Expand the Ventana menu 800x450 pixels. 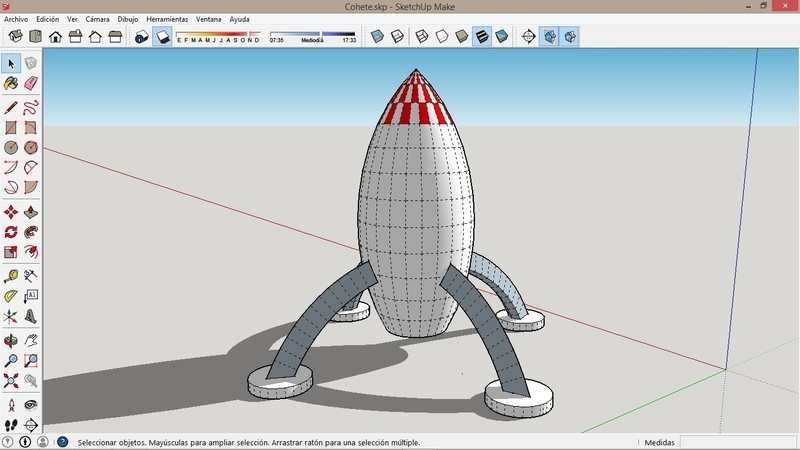coord(208,19)
